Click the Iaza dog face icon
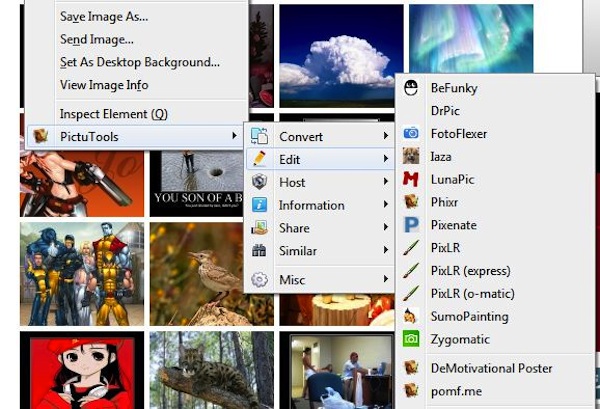 (411, 156)
